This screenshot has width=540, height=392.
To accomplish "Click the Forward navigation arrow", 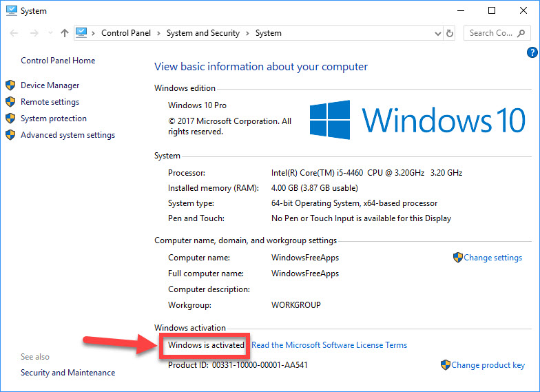I will 34,33.
